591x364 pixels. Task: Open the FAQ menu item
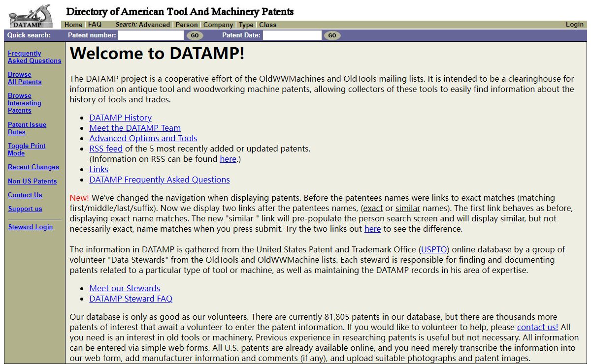pyautogui.click(x=95, y=25)
